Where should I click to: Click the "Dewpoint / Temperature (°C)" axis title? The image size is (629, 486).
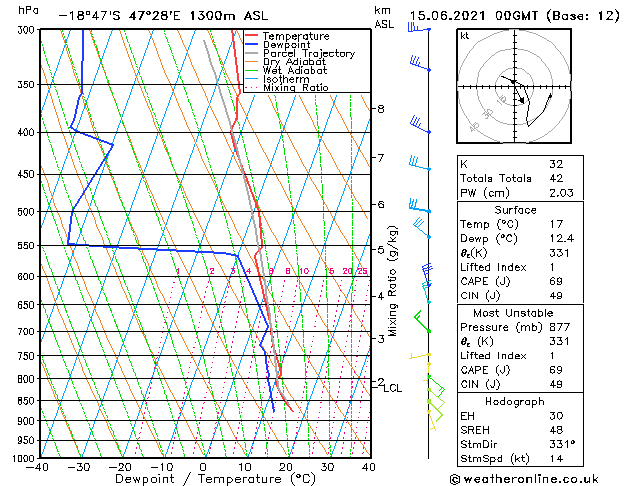215,479
